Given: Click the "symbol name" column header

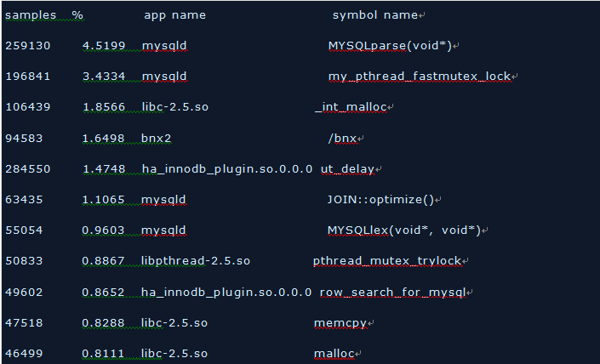Looking at the screenshot, I should [x=374, y=15].
